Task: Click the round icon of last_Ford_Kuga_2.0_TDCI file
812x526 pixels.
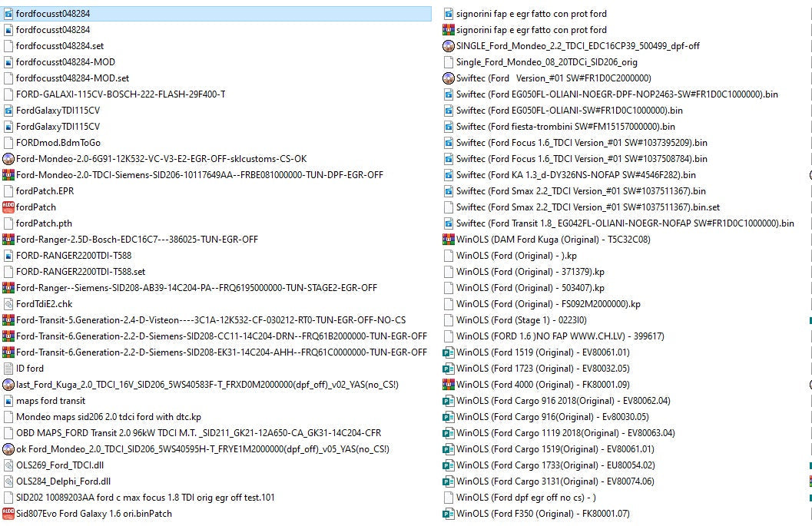Action: click(8, 385)
